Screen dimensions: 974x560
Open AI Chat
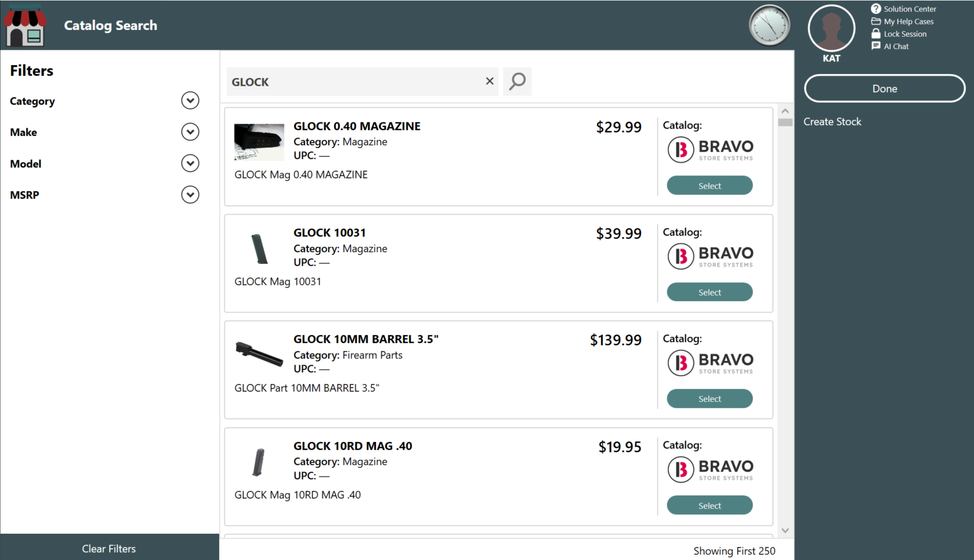click(896, 46)
